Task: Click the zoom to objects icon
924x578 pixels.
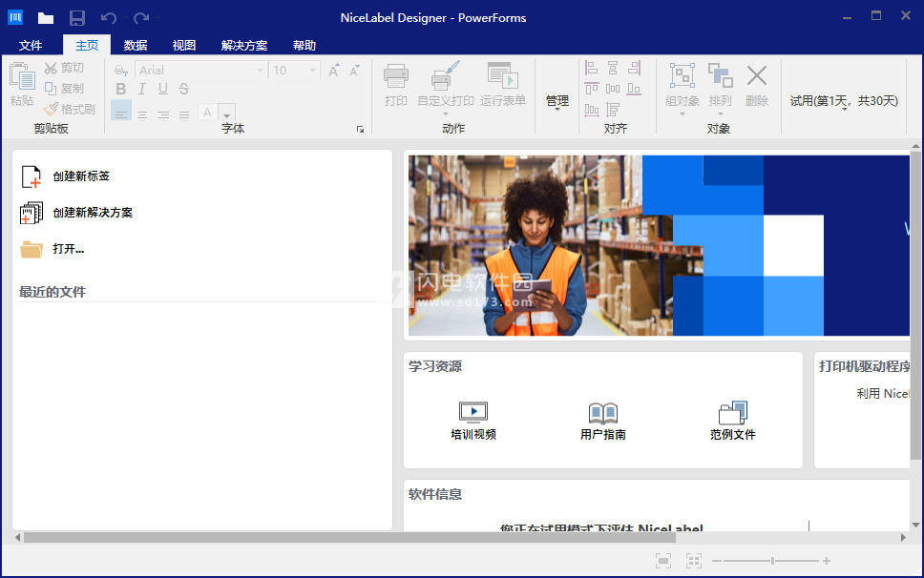Action: pyautogui.click(x=694, y=561)
